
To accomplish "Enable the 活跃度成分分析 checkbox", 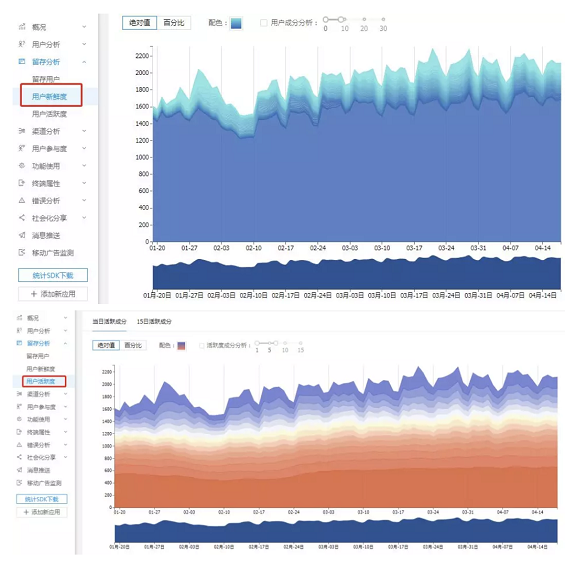I will (x=202, y=346).
